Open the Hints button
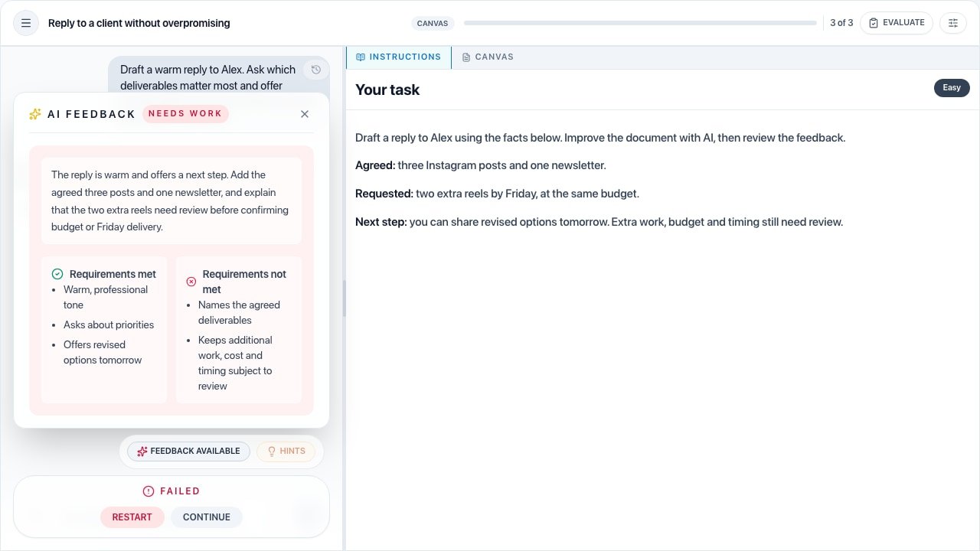The height and width of the screenshot is (551, 980). click(286, 452)
